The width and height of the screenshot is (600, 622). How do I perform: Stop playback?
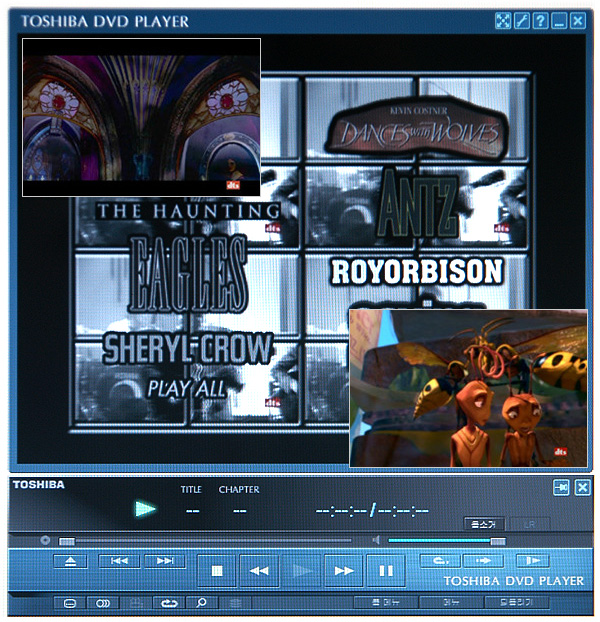217,570
